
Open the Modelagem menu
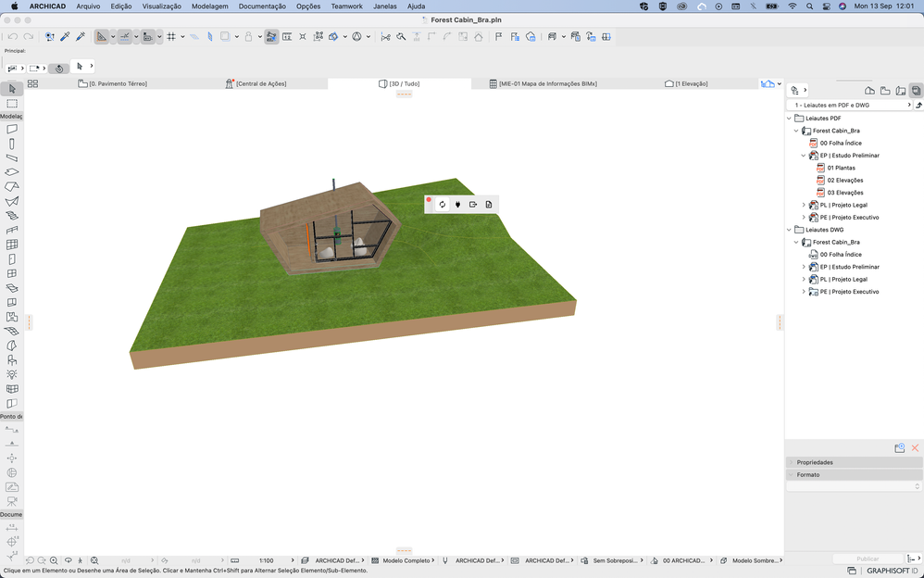pyautogui.click(x=210, y=6)
